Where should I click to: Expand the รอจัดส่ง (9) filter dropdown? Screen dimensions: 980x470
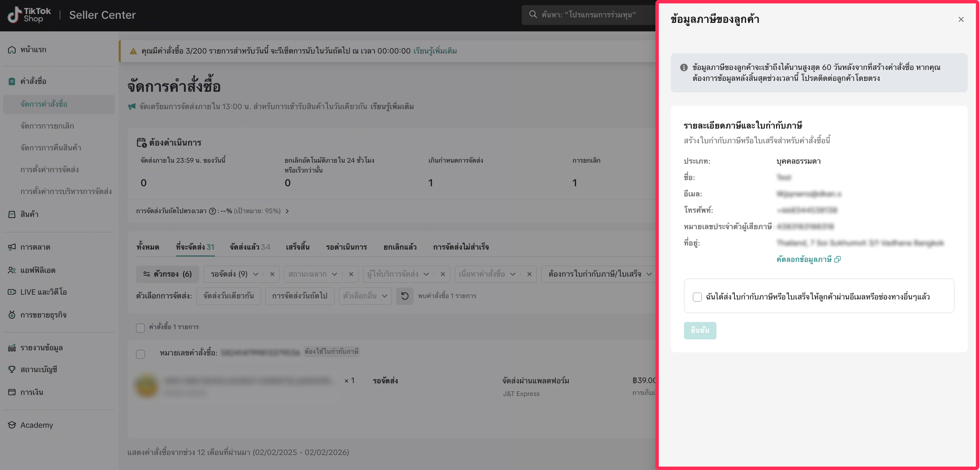coord(256,274)
